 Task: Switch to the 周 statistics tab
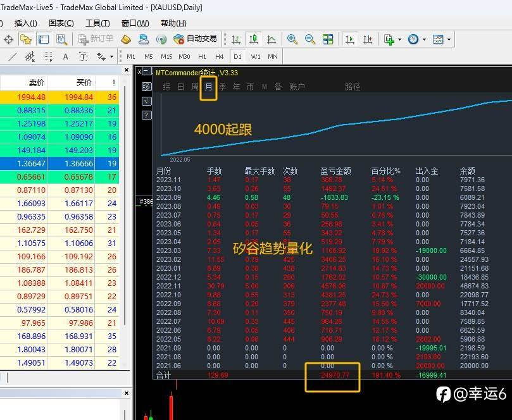(195, 87)
